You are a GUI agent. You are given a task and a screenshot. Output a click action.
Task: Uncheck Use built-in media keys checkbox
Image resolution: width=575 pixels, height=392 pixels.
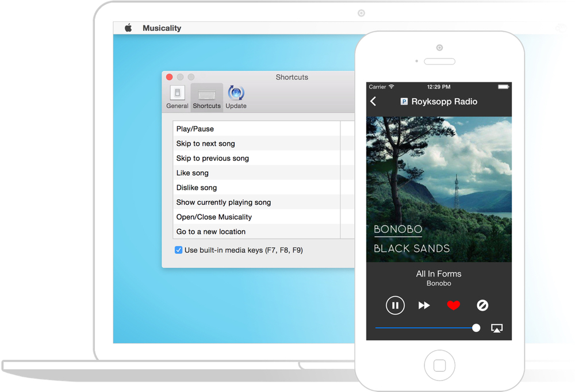click(x=179, y=250)
